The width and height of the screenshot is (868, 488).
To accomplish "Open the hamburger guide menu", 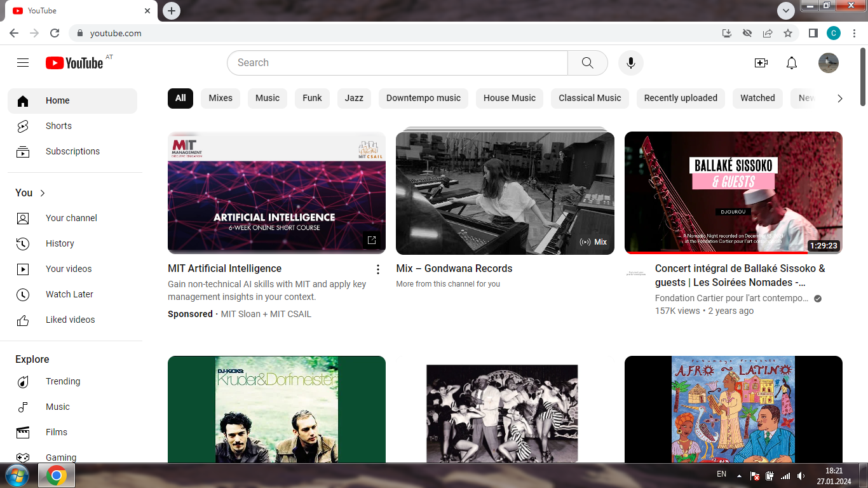I will coord(23,63).
